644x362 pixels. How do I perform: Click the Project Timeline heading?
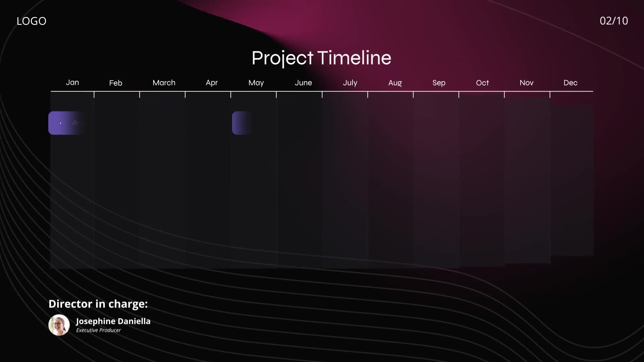click(321, 58)
